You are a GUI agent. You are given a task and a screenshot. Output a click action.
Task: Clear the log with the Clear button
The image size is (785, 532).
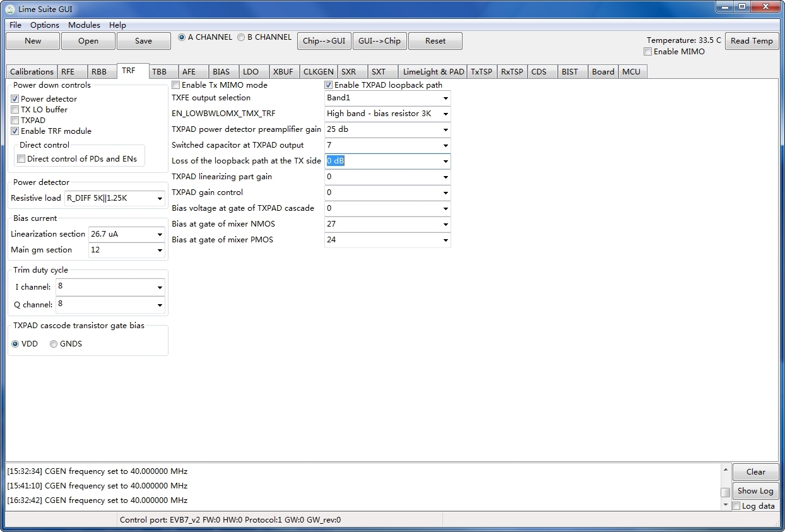click(x=756, y=472)
